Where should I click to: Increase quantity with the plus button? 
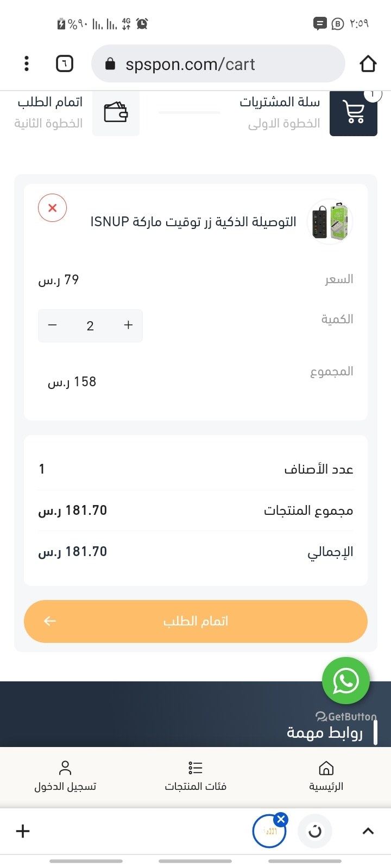pyautogui.click(x=128, y=325)
